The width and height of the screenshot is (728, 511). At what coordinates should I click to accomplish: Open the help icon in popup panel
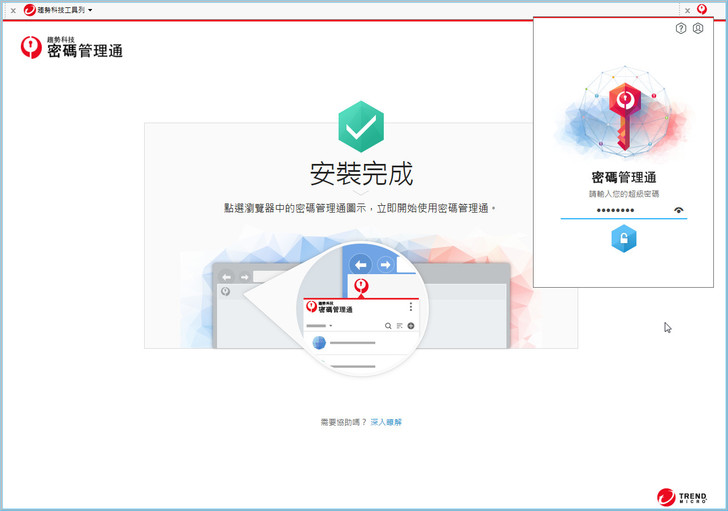(x=681, y=29)
